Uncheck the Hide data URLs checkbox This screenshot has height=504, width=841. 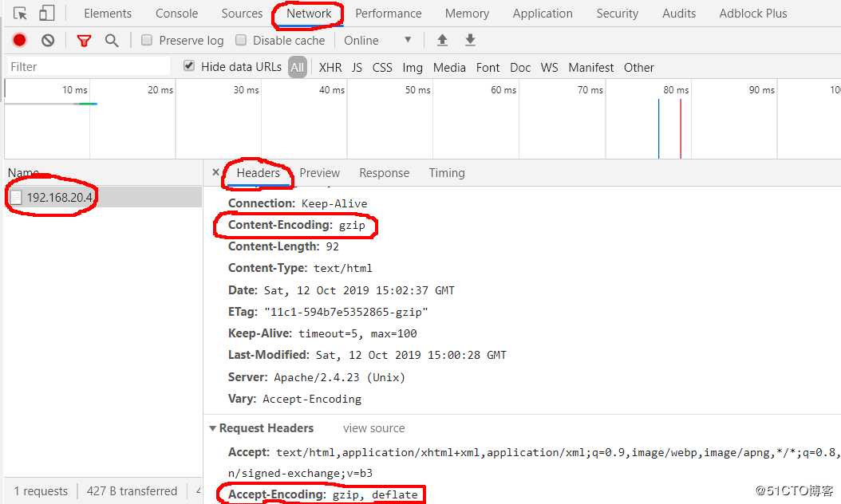[189, 66]
